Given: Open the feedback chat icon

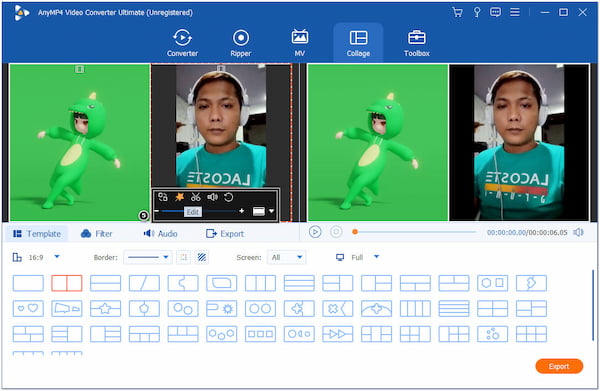Looking at the screenshot, I should (496, 12).
